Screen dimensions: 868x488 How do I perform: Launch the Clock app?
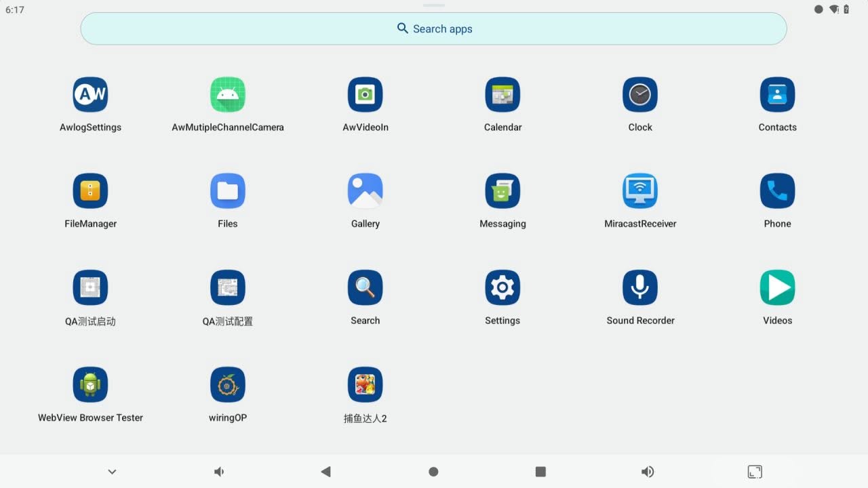(x=640, y=95)
